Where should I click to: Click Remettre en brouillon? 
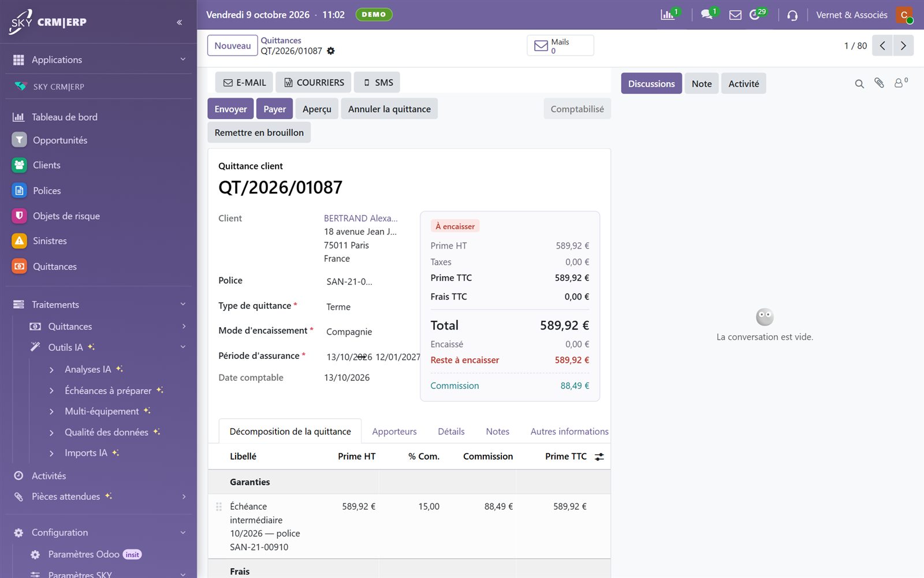pyautogui.click(x=259, y=132)
